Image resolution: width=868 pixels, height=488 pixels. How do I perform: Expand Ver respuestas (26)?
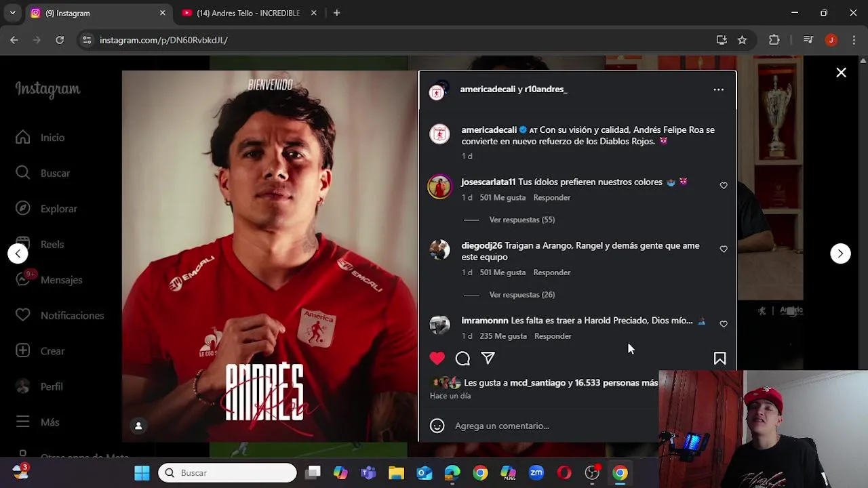[x=521, y=295]
